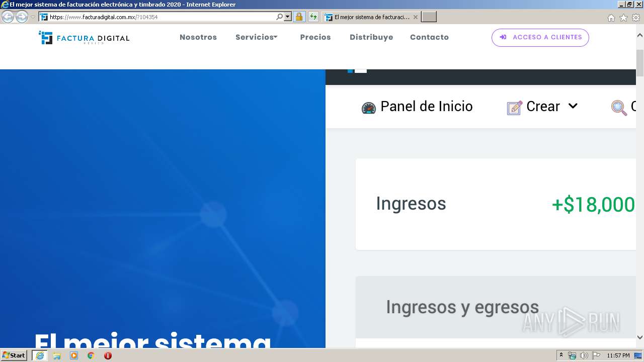Open the File Explorer taskbar icon

point(57,355)
